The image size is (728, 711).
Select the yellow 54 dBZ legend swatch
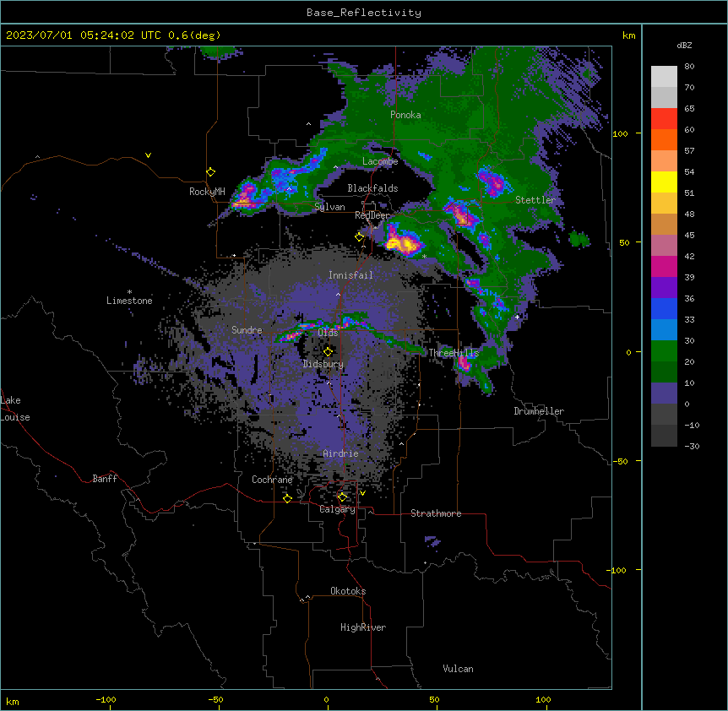[x=664, y=182]
